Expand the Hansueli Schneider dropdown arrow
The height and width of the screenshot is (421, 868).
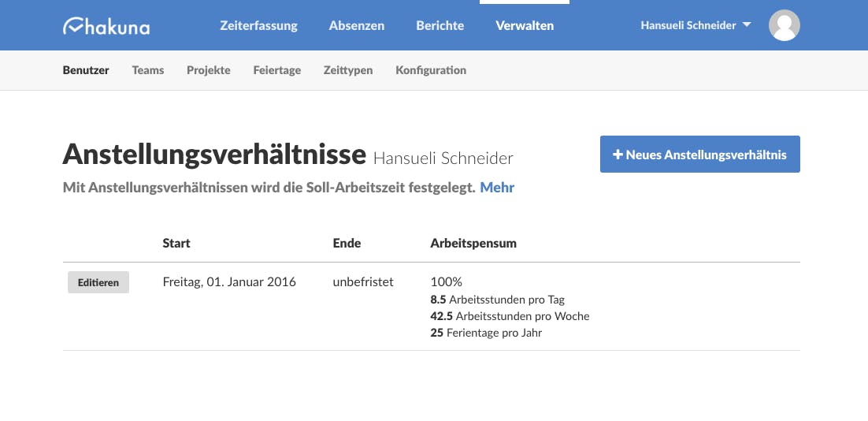[x=746, y=25]
